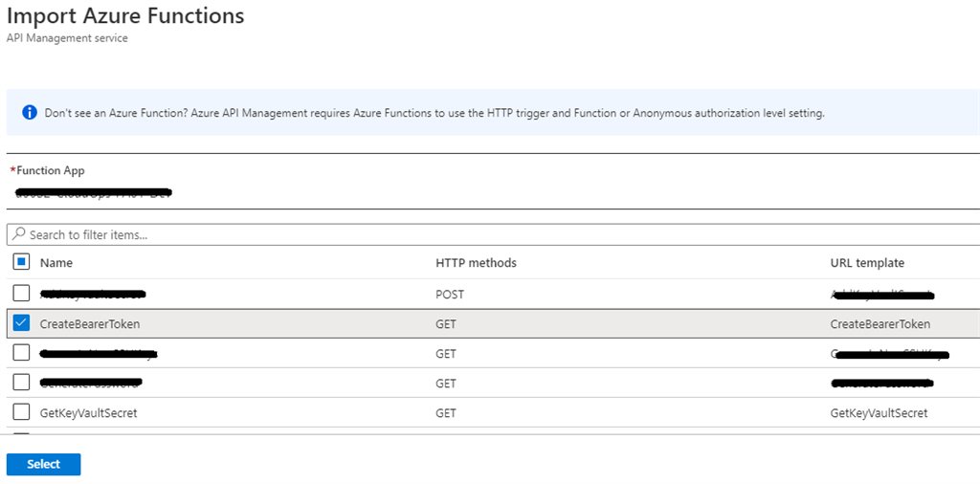Click GET method in CreateBearerToken row
The width and height of the screenshot is (980, 484).
pyautogui.click(x=446, y=324)
